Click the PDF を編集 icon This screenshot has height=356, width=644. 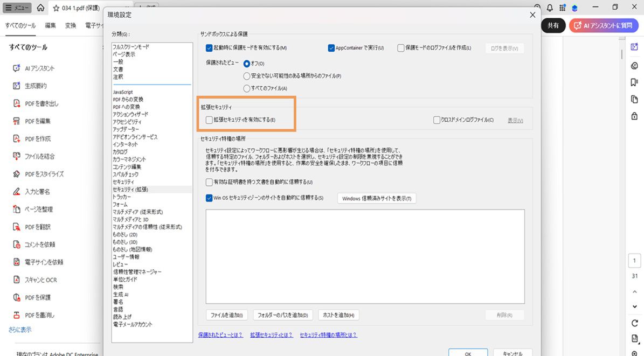(16, 121)
